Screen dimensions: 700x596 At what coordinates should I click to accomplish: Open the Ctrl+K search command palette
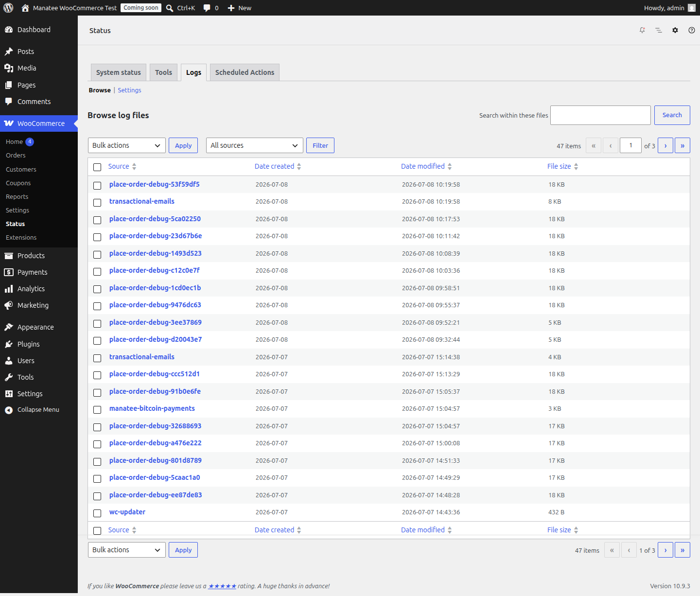pos(180,8)
